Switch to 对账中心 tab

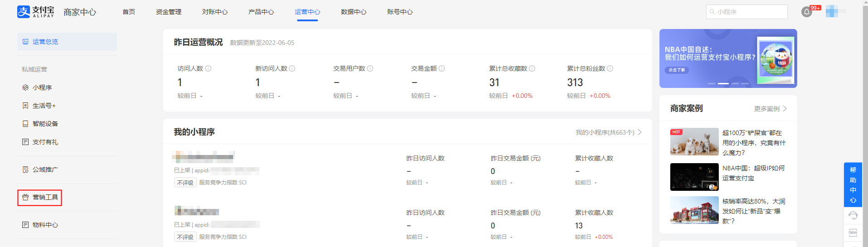(215, 12)
